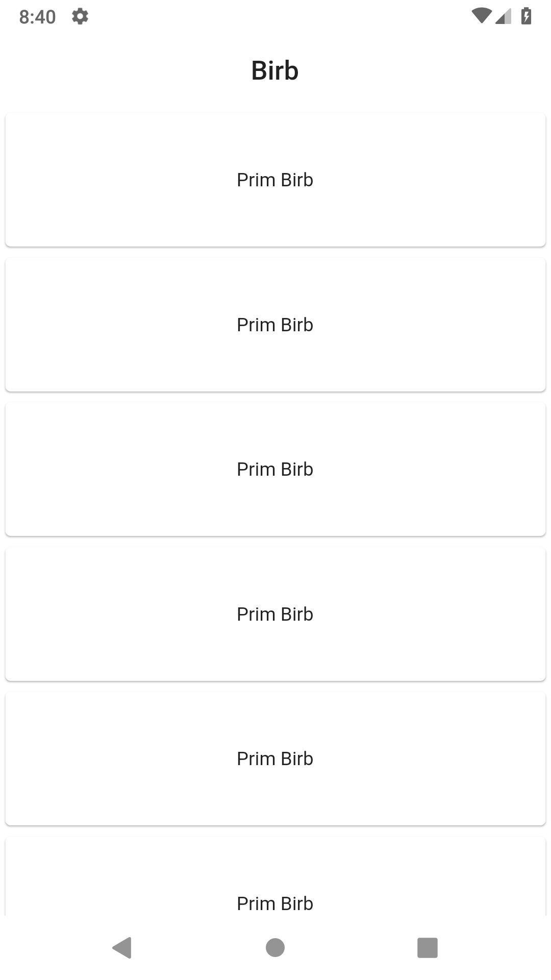Image resolution: width=551 pixels, height=980 pixels.
Task: Select the fourth Prim Birb card
Action: [x=274, y=614]
